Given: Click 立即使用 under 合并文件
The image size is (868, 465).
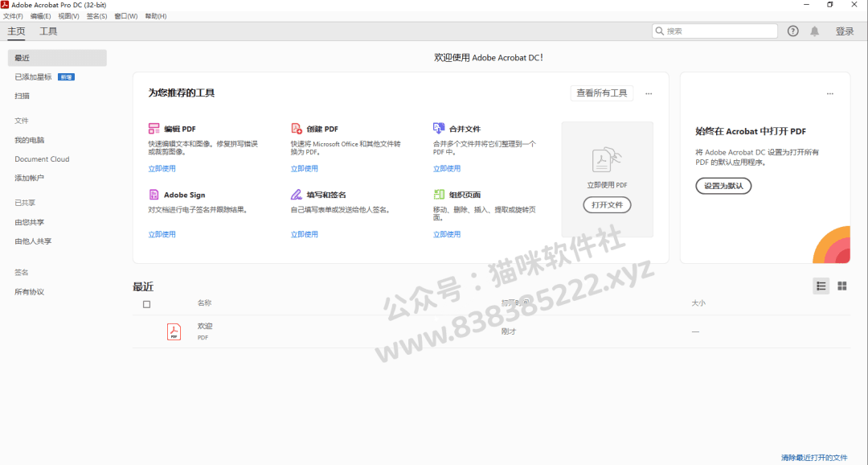Looking at the screenshot, I should [447, 168].
